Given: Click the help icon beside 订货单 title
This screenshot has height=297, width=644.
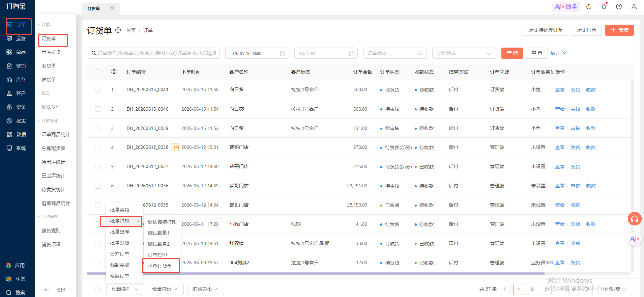Looking at the screenshot, I should pyautogui.click(x=118, y=30).
